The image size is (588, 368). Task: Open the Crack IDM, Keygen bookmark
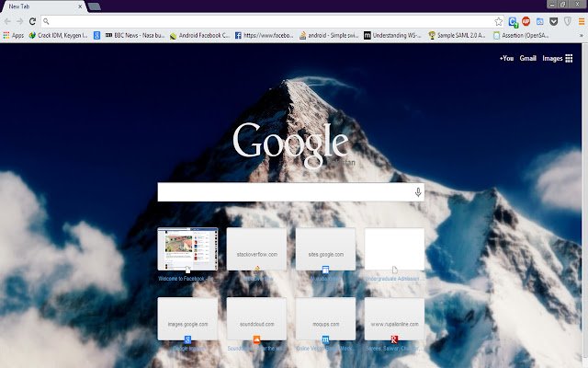pyautogui.click(x=58, y=35)
